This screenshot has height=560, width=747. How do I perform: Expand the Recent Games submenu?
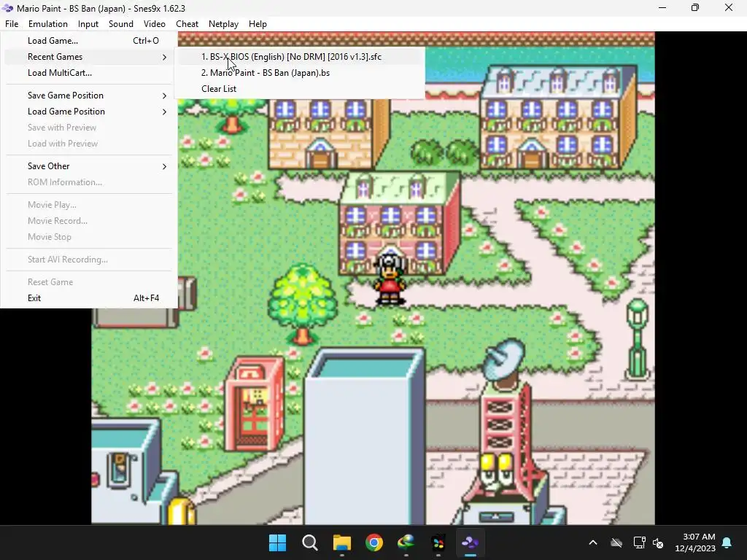(x=89, y=57)
